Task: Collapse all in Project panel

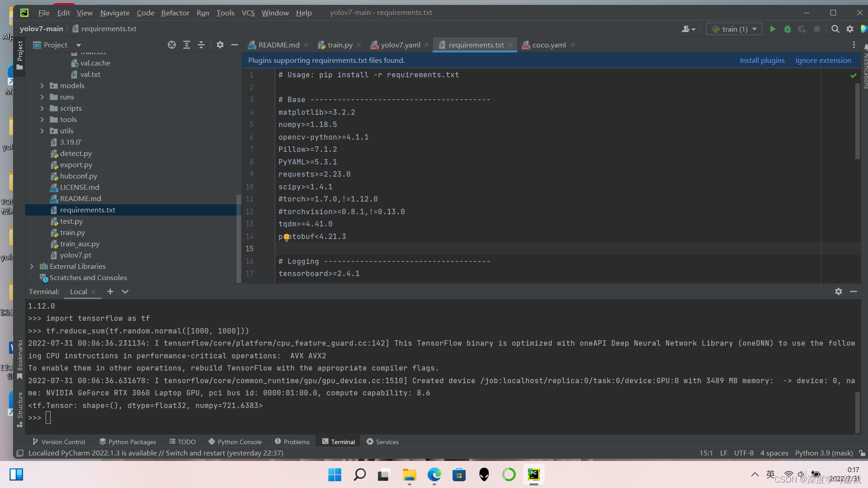Action: 201,45
